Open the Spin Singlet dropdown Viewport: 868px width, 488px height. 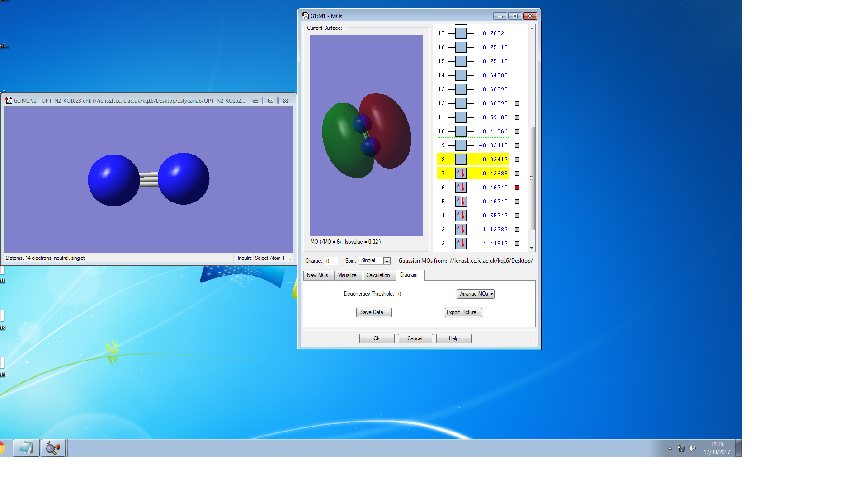[x=387, y=261]
